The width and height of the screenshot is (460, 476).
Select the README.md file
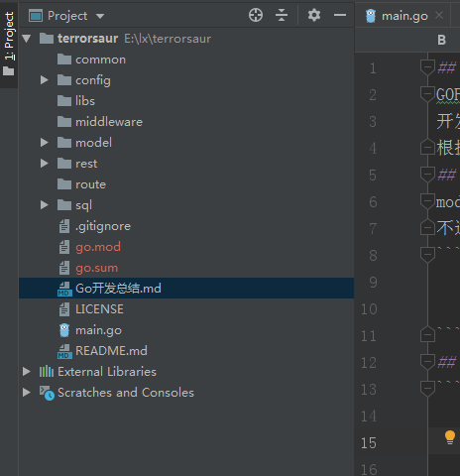click(x=186, y=351)
